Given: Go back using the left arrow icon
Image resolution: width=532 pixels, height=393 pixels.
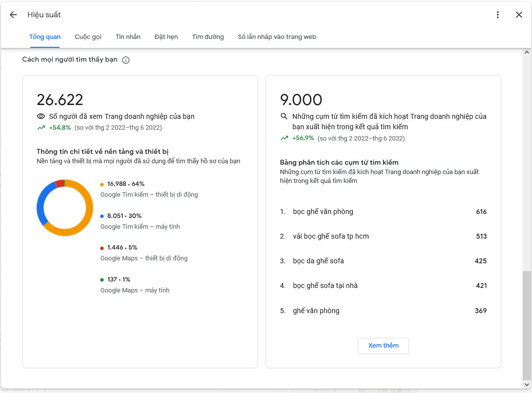Looking at the screenshot, I should tap(13, 15).
